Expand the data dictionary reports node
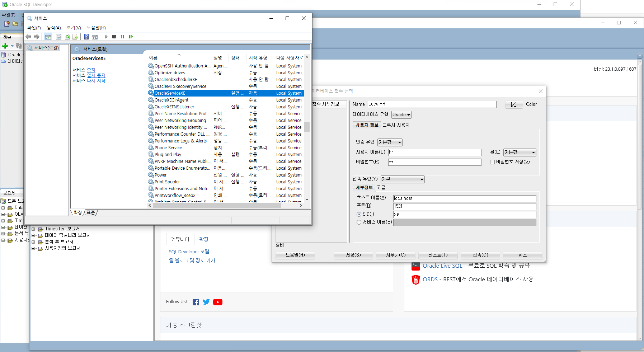Screen dimensions: 644x352 click(33, 235)
